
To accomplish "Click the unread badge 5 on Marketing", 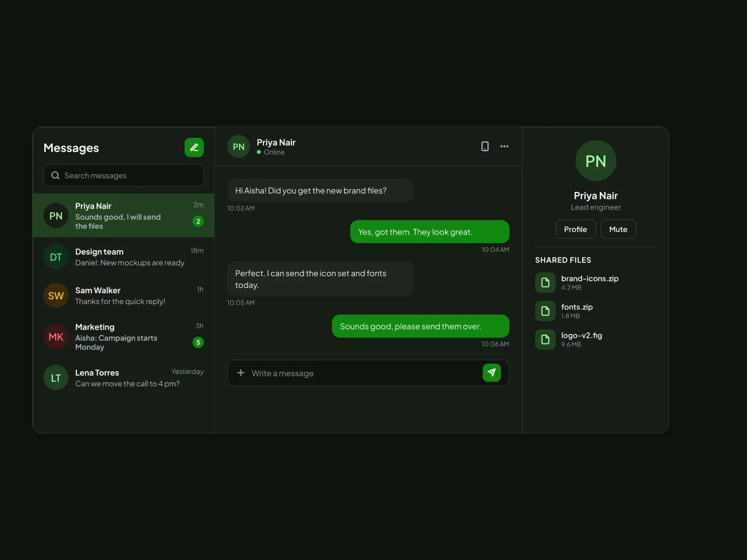I will 198,342.
